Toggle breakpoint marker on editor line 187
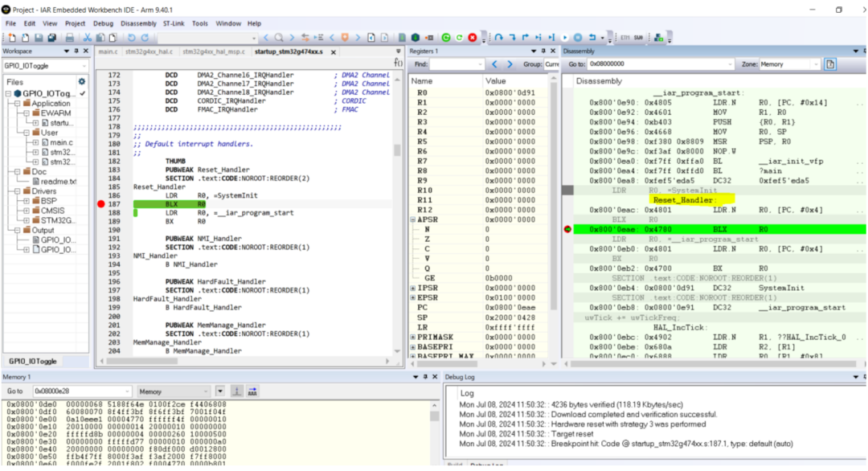Image resolution: width=868 pixels, height=471 pixels. coord(100,204)
